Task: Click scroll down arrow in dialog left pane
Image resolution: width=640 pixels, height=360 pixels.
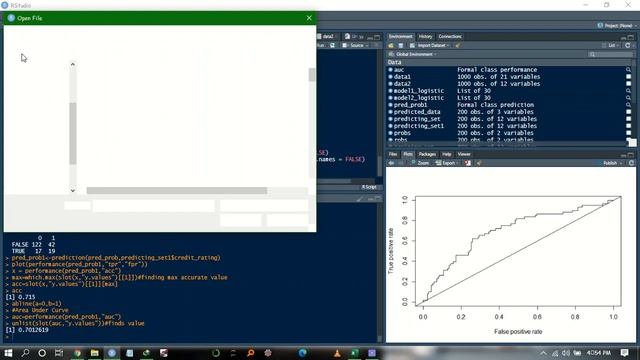Action: coord(73,190)
